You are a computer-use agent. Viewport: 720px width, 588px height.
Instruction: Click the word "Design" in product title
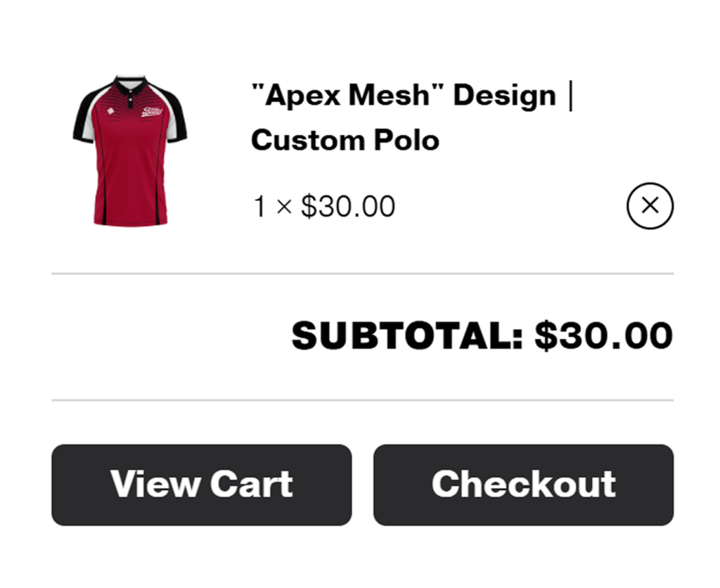[x=504, y=95]
